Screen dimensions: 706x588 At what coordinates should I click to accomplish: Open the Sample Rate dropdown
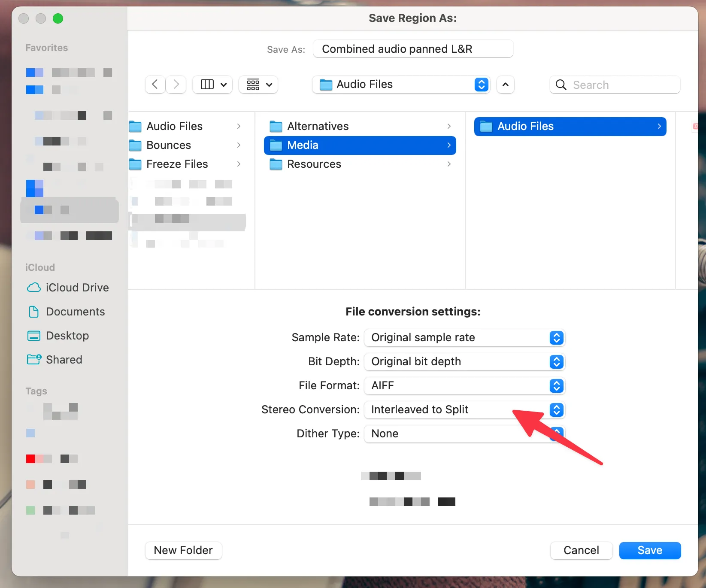pos(464,338)
